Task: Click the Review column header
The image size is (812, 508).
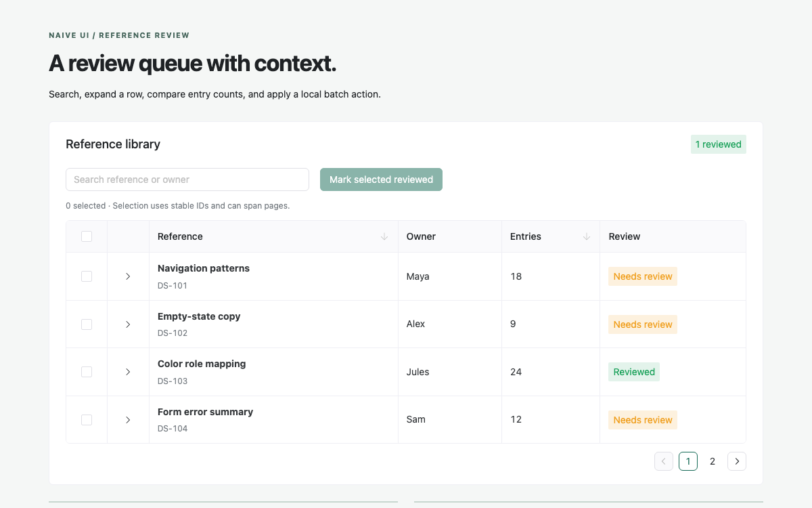Action: [673, 236]
